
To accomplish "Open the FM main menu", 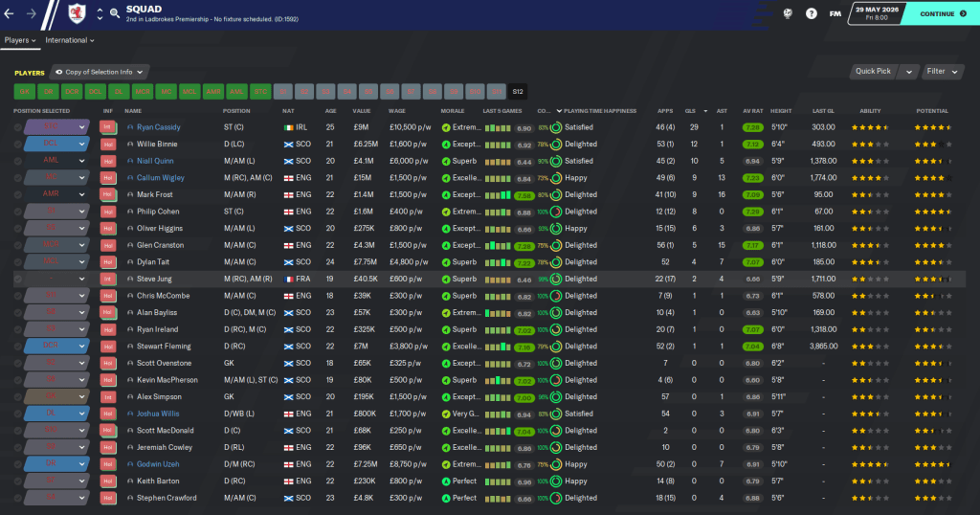I will (835, 14).
